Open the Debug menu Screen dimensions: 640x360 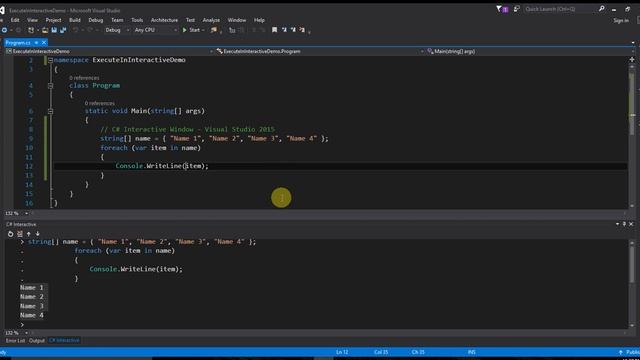[96, 20]
